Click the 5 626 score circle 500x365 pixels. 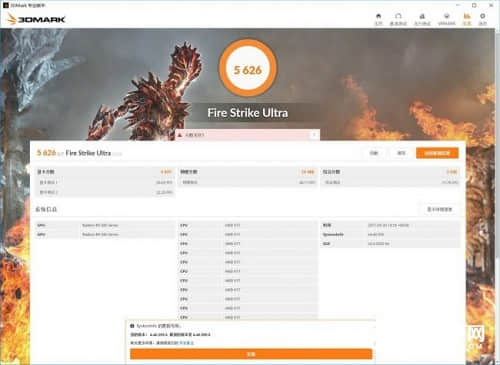point(247,68)
